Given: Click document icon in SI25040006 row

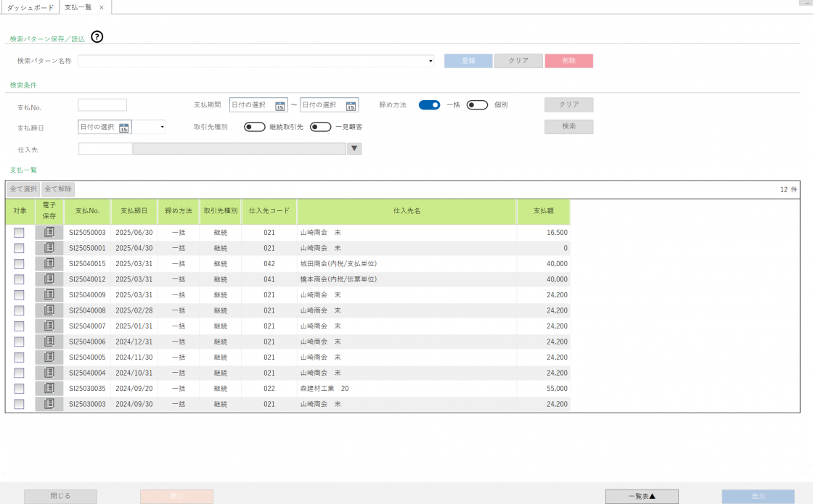Looking at the screenshot, I should [x=49, y=342].
